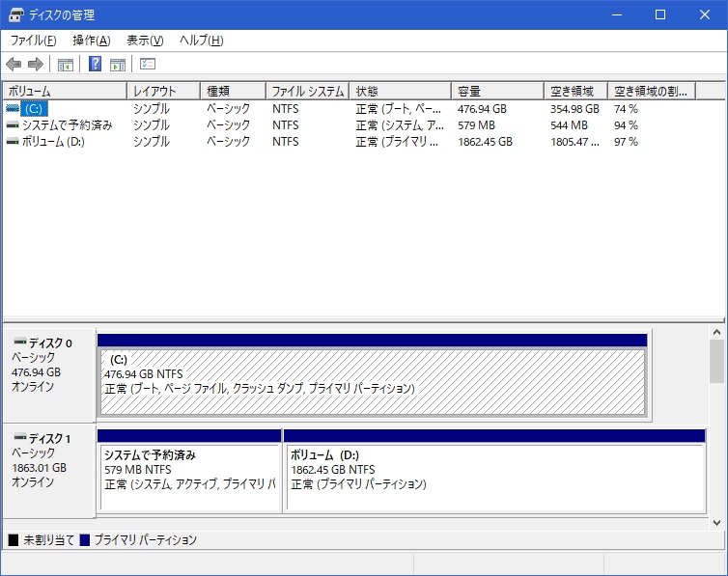Image resolution: width=728 pixels, height=576 pixels.
Task: Sort by the 空き領域の割... column header
Action: (x=652, y=91)
